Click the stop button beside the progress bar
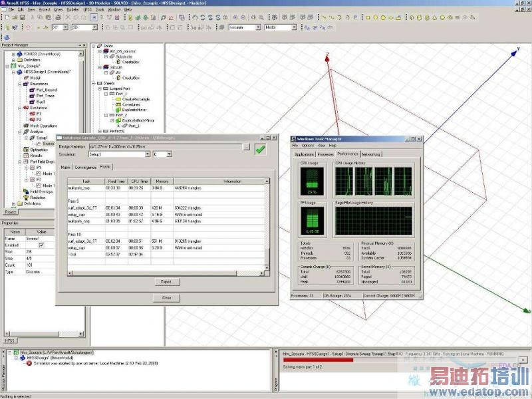The height and width of the screenshot is (399, 532). [523, 360]
